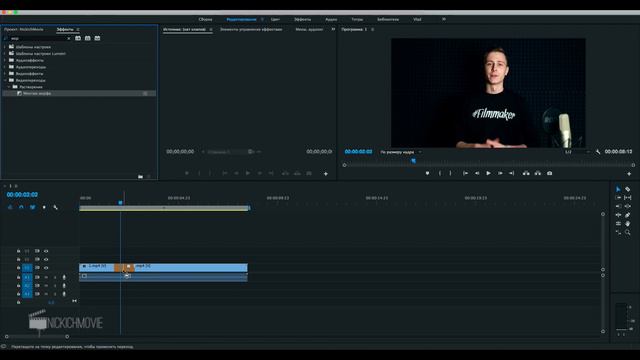640x360 pixels.
Task: Hide track V2 with the eye icon
Action: tap(46, 259)
